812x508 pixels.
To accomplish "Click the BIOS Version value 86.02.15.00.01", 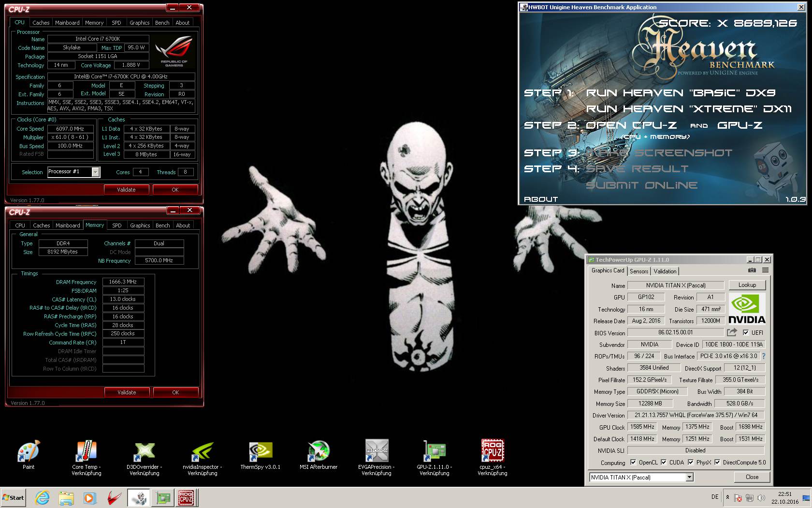I will click(x=675, y=332).
